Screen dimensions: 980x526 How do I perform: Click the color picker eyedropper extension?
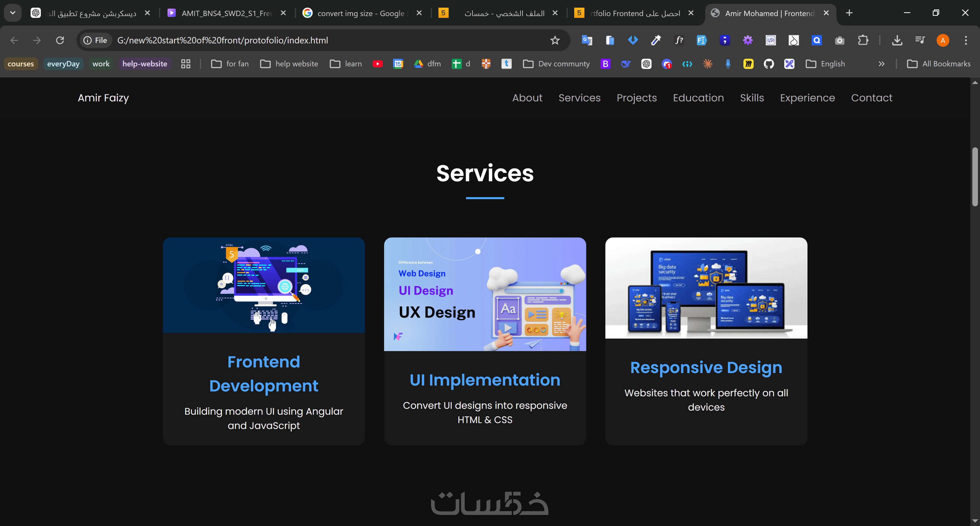(x=656, y=40)
